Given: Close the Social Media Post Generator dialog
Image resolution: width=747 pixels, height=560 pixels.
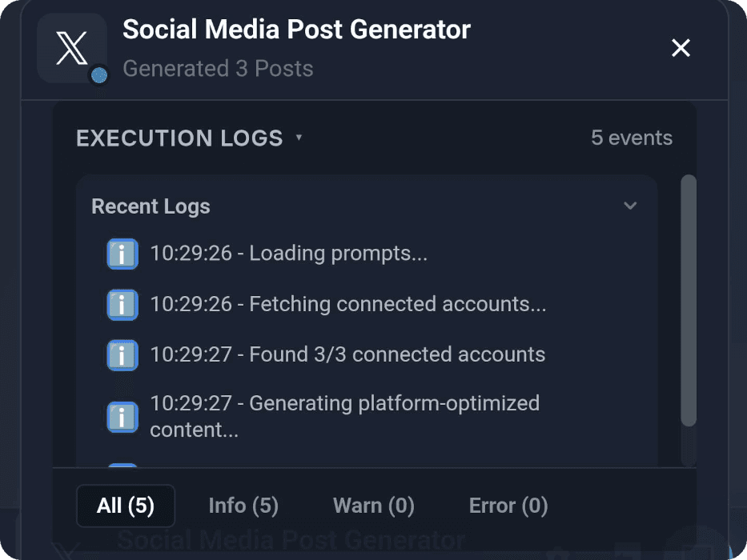Looking at the screenshot, I should tap(681, 48).
